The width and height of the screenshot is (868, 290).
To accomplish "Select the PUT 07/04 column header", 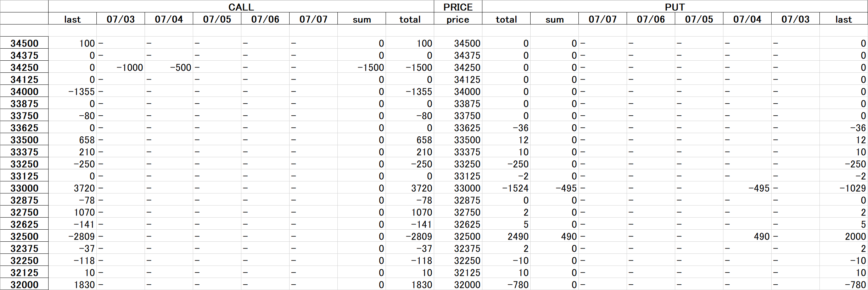I will pyautogui.click(x=747, y=19).
